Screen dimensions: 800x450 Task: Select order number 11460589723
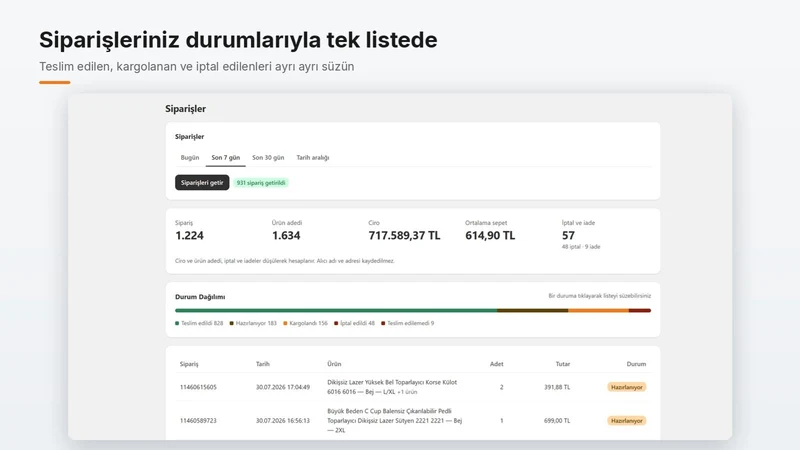tap(198, 421)
